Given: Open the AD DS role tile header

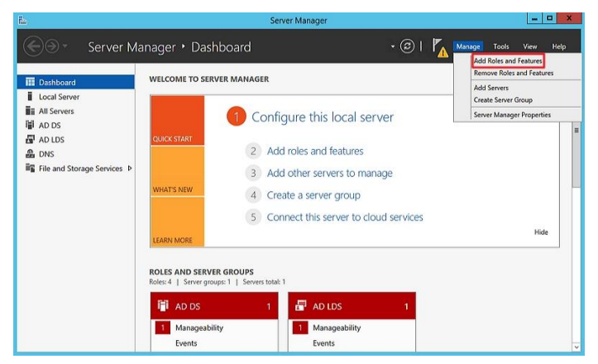Looking at the screenshot, I should click(x=214, y=306).
